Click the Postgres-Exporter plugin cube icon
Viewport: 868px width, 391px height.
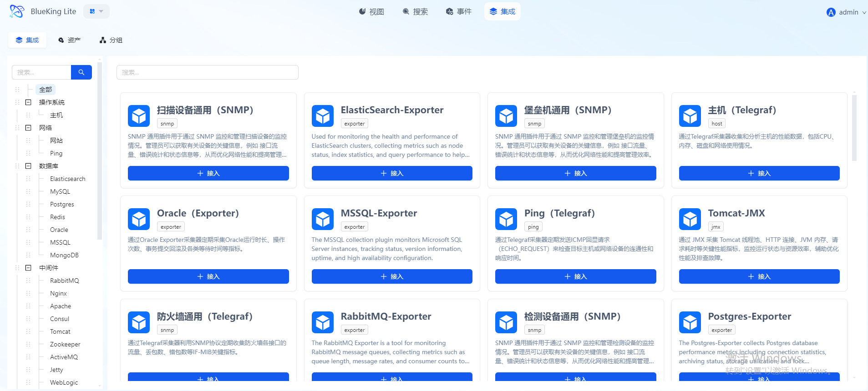click(690, 322)
